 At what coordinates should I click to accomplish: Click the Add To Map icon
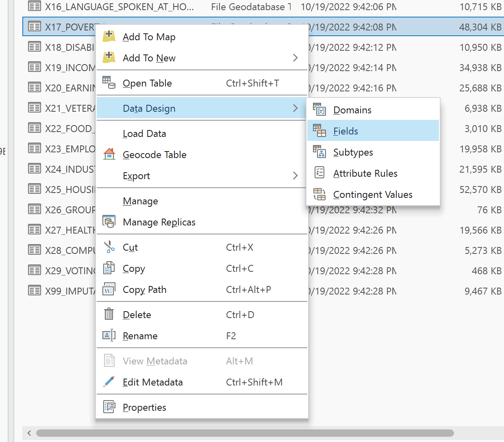click(109, 37)
